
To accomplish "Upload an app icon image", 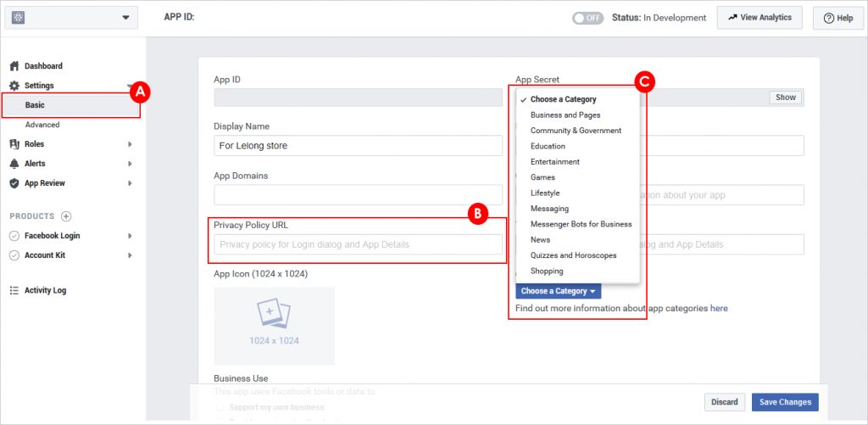I will [x=274, y=326].
